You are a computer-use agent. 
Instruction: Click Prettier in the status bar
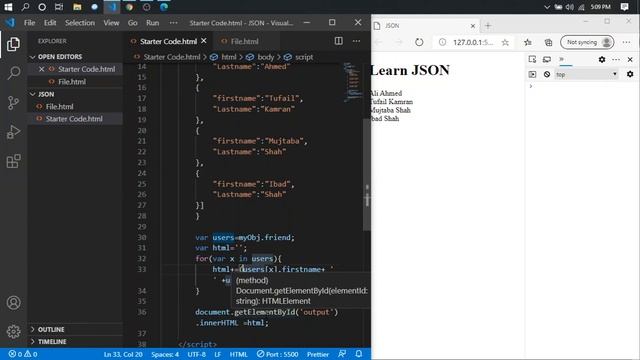tap(318, 354)
